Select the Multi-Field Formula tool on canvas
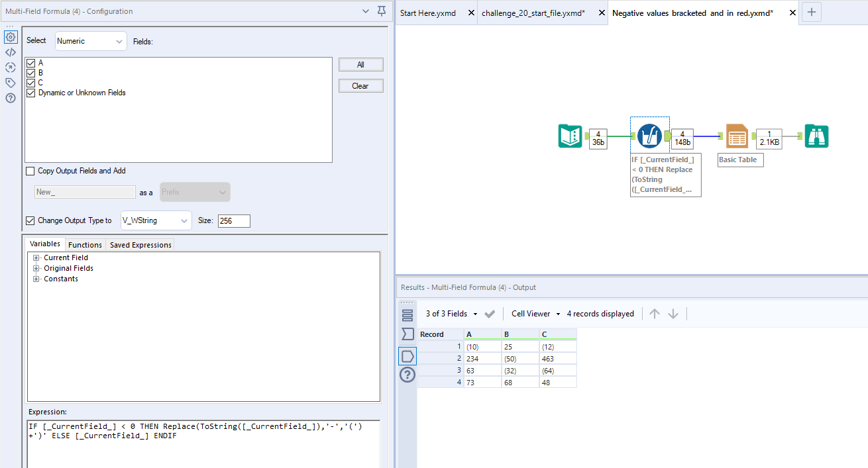Viewport: 868px width, 468px height. [x=649, y=136]
